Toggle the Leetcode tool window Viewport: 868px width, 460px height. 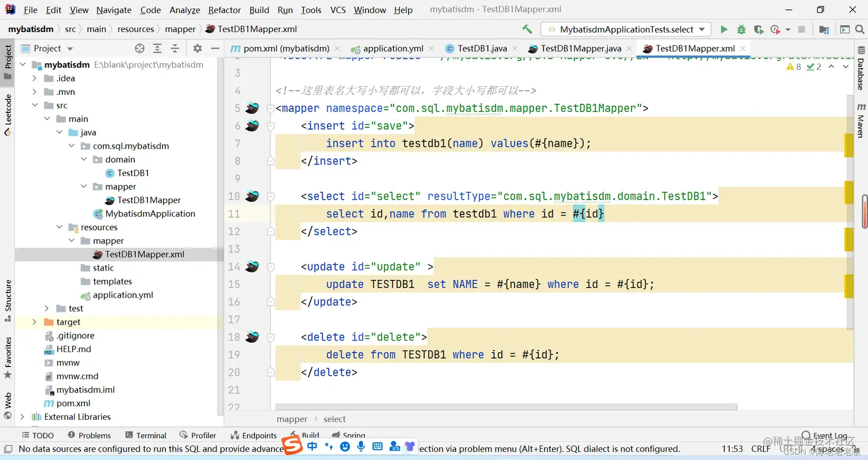(8, 115)
